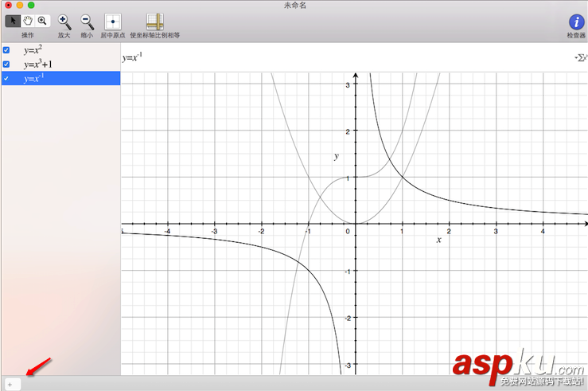This screenshot has width=588, height=391.
Task: Equalize axes scale (使坐标轴比例相等) icon
Action: click(155, 22)
